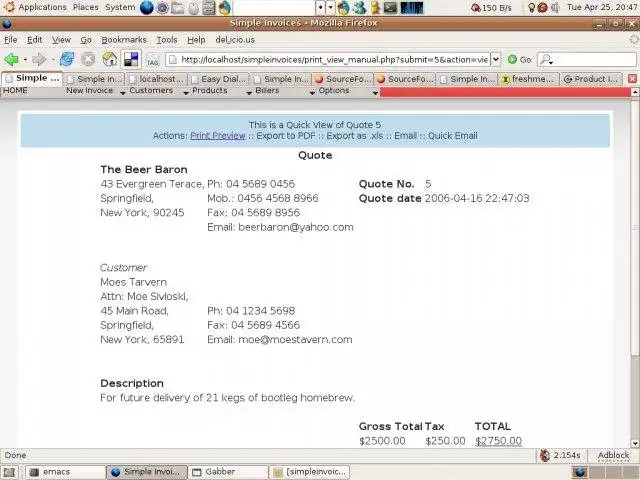Click the vertical scrollbar down arrow
Screen dimensions: 640x480
click(x=635, y=443)
